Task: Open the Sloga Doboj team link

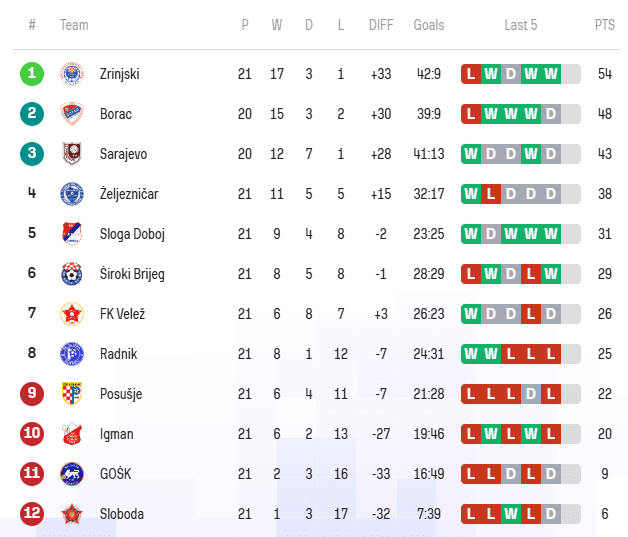Action: [x=132, y=234]
